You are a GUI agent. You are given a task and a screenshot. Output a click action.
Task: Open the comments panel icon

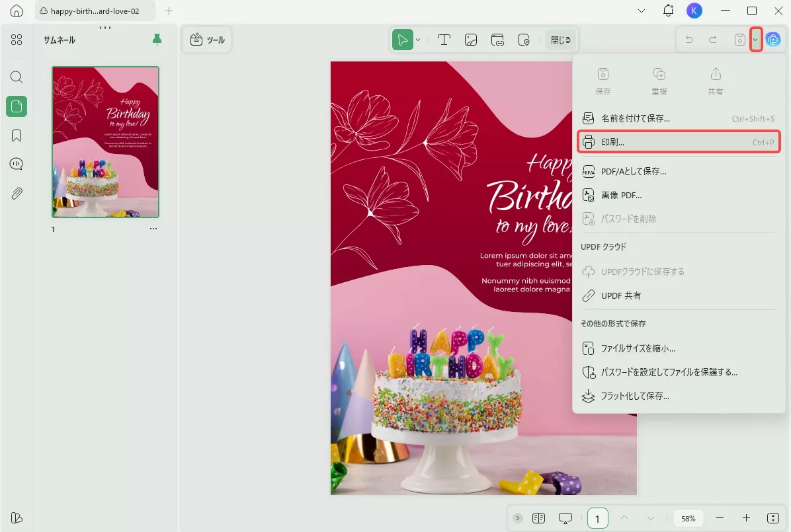[x=17, y=164]
